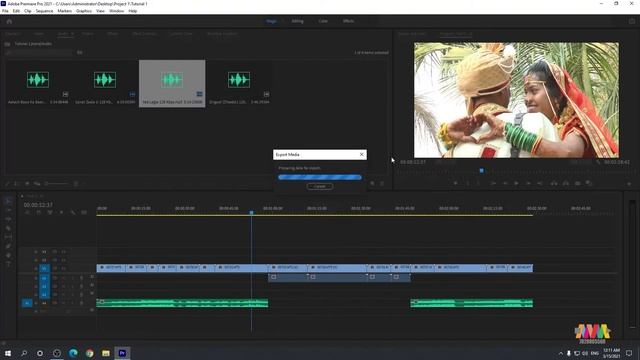Select the Track Select Forward tool
Image resolution: width=640 pixels, height=360 pixels.
(8, 210)
